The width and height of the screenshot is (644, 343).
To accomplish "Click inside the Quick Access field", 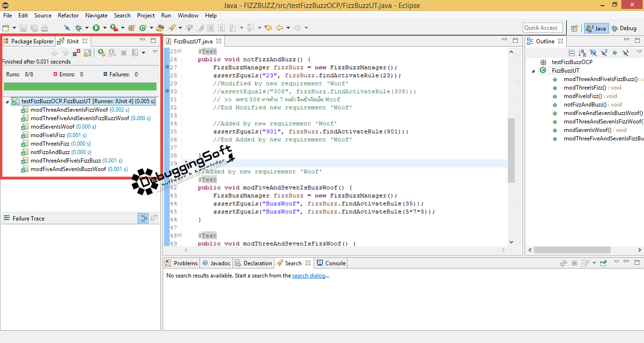I will coord(542,27).
